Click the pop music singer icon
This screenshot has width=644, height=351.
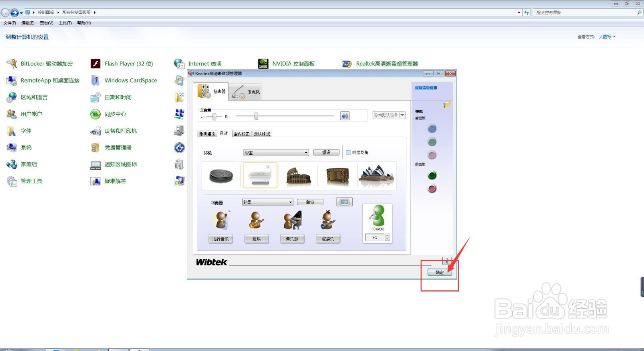click(x=221, y=220)
